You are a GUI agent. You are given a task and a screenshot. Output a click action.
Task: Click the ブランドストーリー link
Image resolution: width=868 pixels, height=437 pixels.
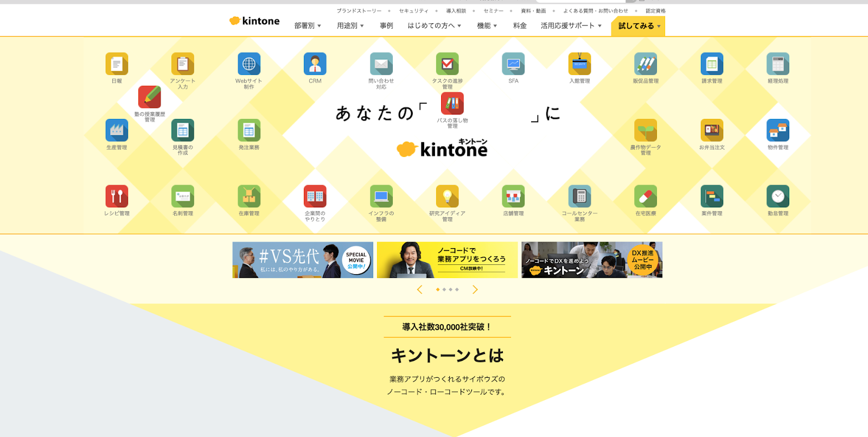359,11
